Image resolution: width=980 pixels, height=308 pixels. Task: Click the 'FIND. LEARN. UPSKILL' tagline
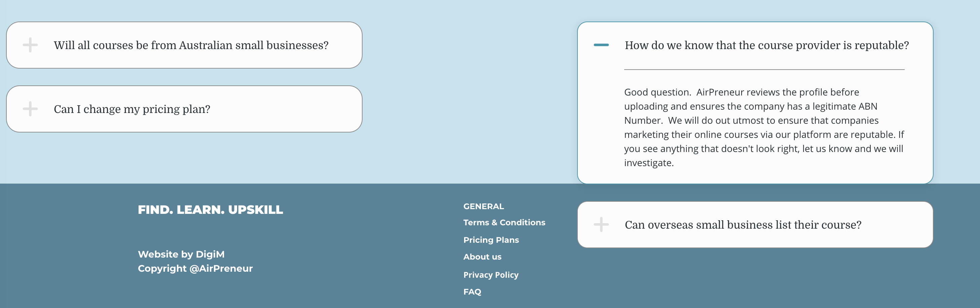(211, 209)
